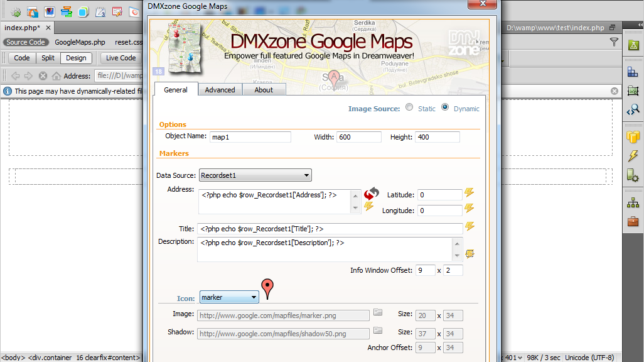Screen dimensions: 644x362
Task: Click the Title text field
Action: tap(330, 229)
